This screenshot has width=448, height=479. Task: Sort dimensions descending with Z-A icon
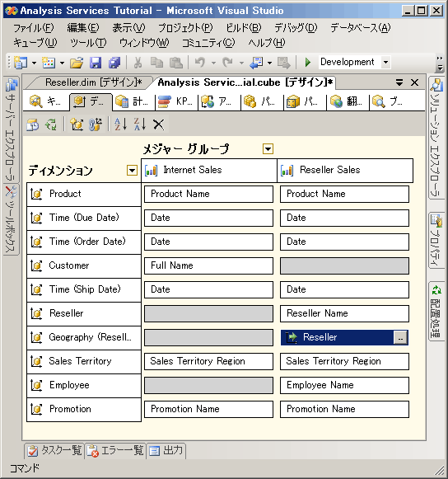[x=140, y=124]
